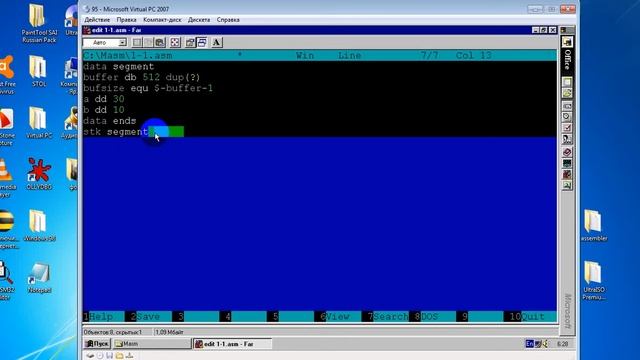Click the Far '1Help' function key

(x=104, y=316)
